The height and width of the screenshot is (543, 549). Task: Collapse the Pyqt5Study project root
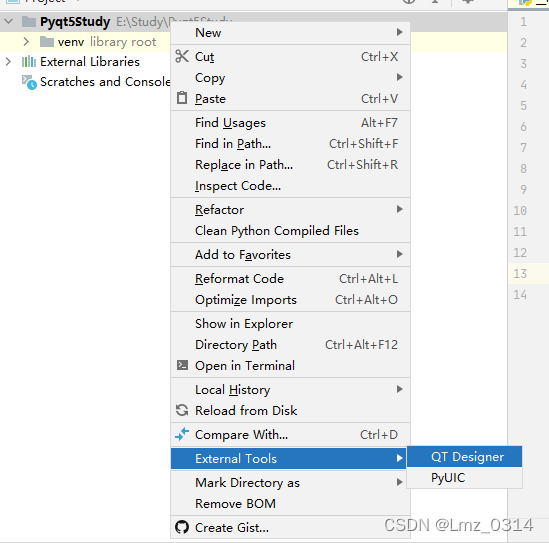pos(9,21)
